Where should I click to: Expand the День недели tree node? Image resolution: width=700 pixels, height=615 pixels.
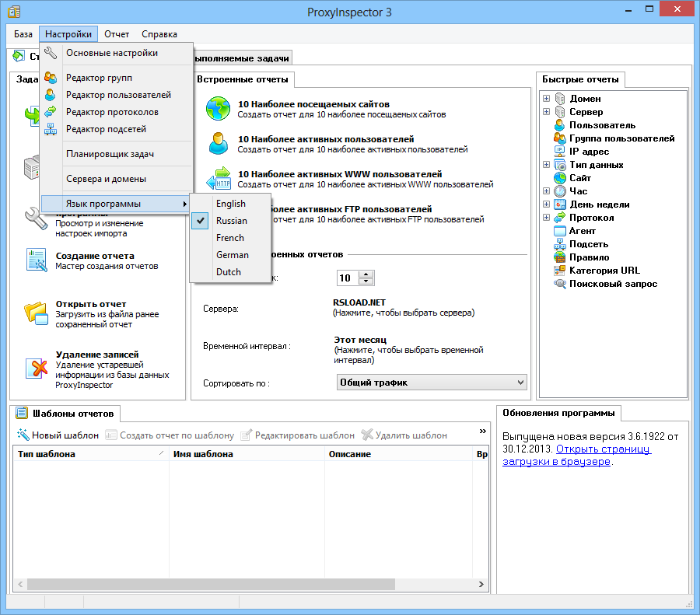547,204
